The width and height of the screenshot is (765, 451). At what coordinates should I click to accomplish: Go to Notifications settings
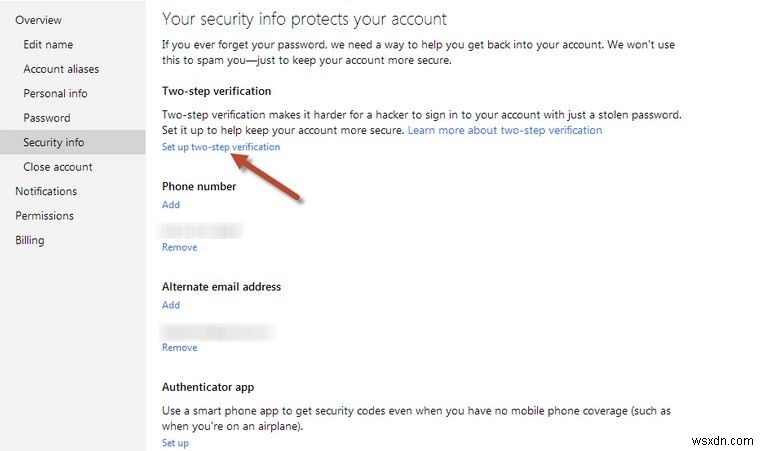pos(46,191)
